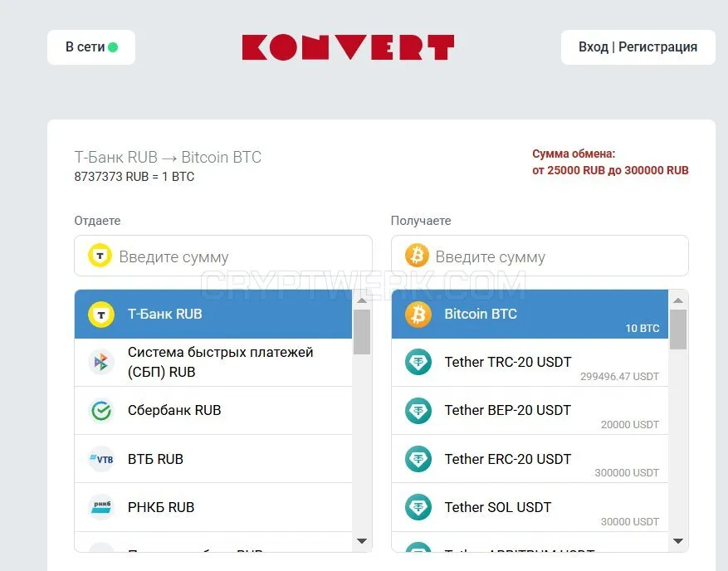Click the РНКБ bank icon
The width and height of the screenshot is (728, 571).
[101, 507]
